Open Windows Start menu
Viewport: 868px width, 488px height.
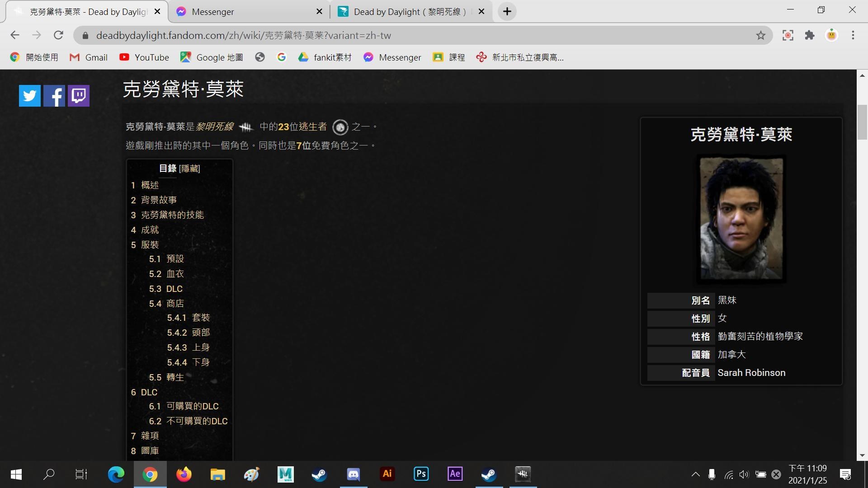(16, 474)
